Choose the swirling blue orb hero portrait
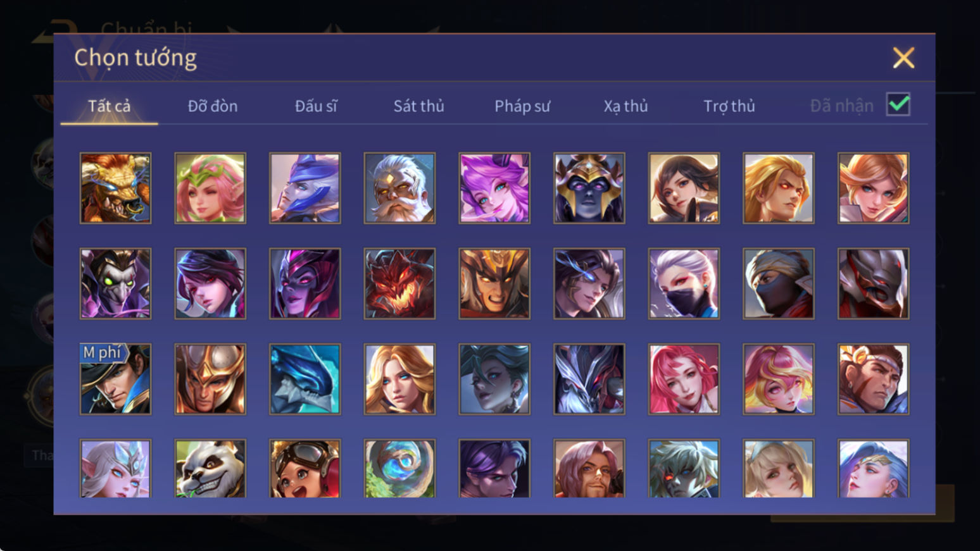The height and width of the screenshot is (551, 980). pos(399,469)
